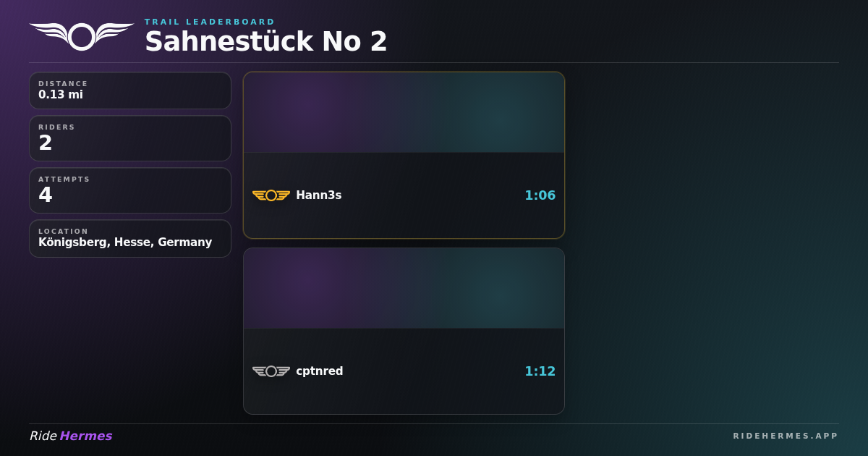Open the Hann3s rider name
The width and height of the screenshot is (868, 456).
tap(319, 195)
